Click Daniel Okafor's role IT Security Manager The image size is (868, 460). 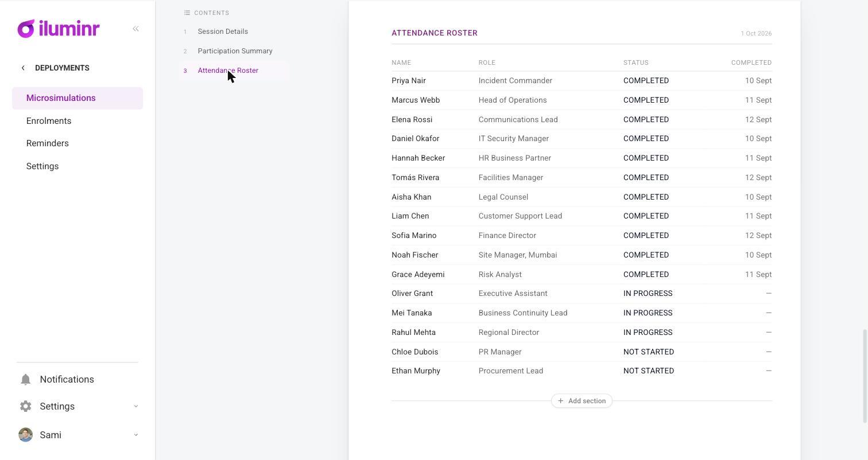tap(513, 139)
